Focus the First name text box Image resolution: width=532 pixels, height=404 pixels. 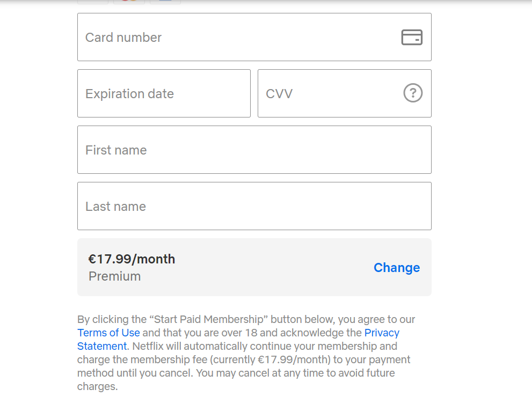coord(254,150)
